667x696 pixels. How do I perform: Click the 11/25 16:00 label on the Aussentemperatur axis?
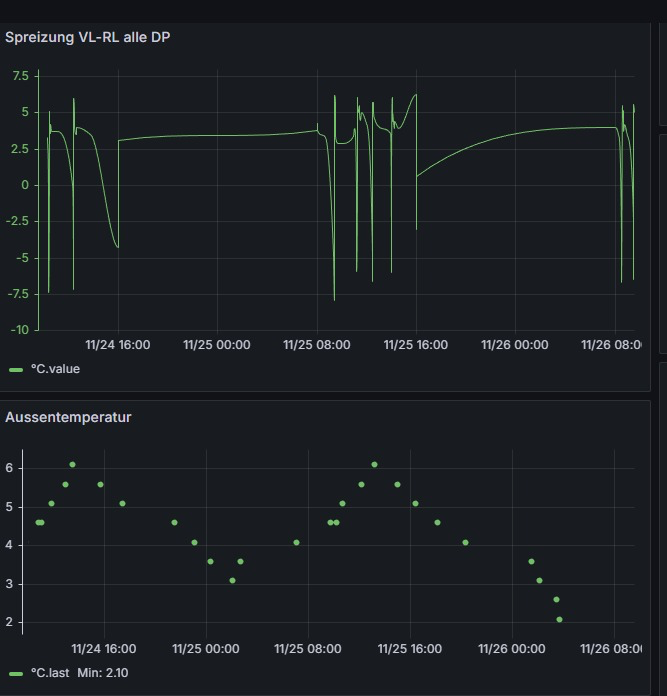[410, 649]
